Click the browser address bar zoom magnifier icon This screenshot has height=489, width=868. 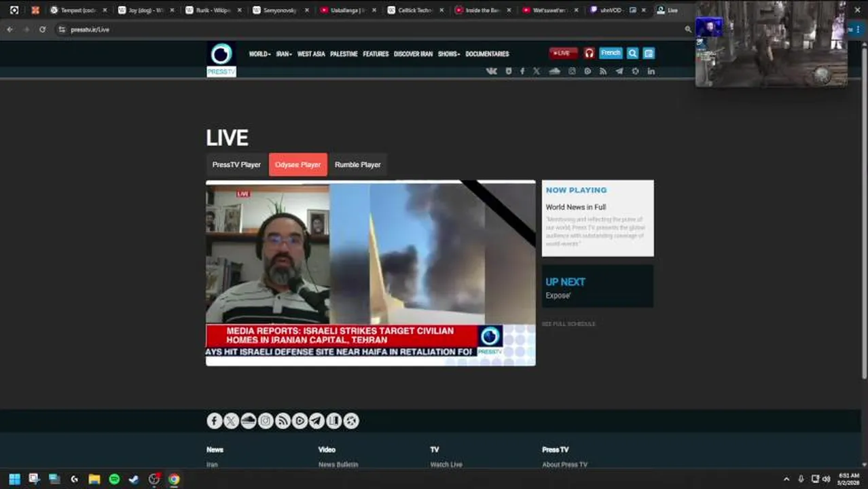(x=687, y=29)
